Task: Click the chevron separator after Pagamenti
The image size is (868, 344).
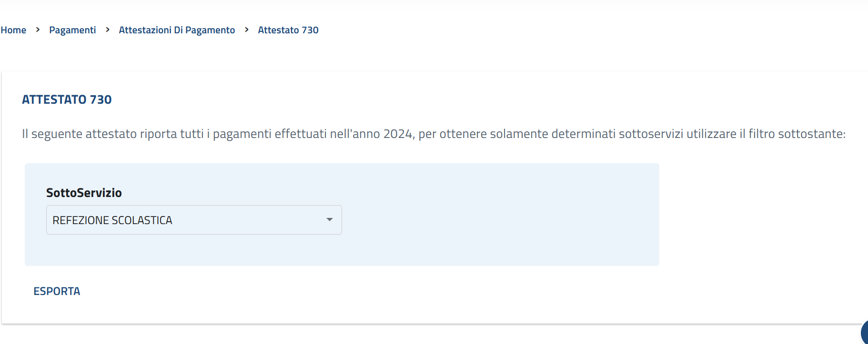Action: coord(108,29)
